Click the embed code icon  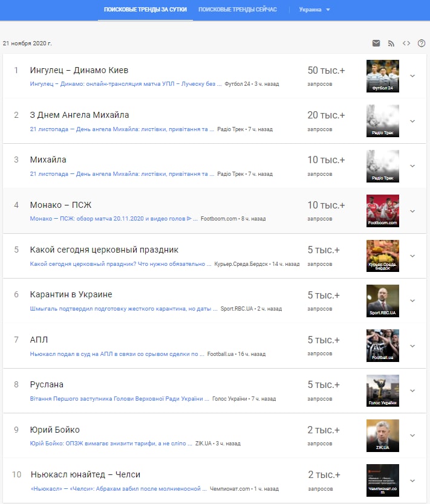(406, 44)
